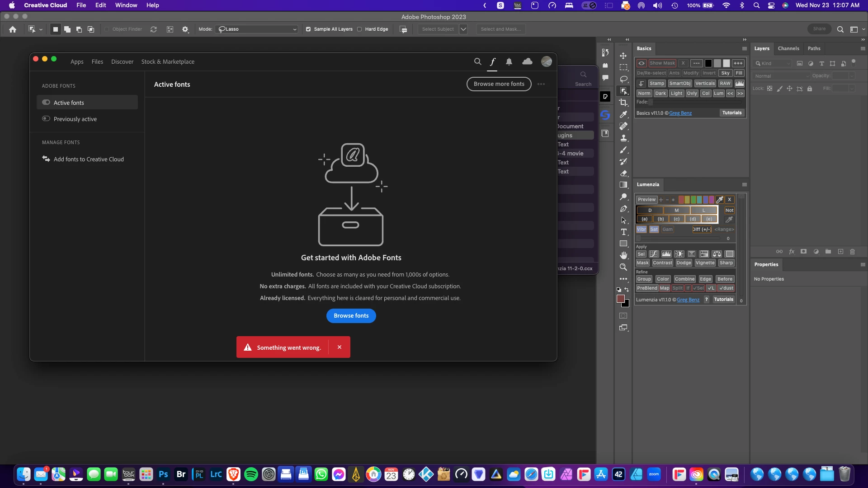This screenshot has height=488, width=868.
Task: Toggle Show Mask eye in Basics panel
Action: pos(642,63)
